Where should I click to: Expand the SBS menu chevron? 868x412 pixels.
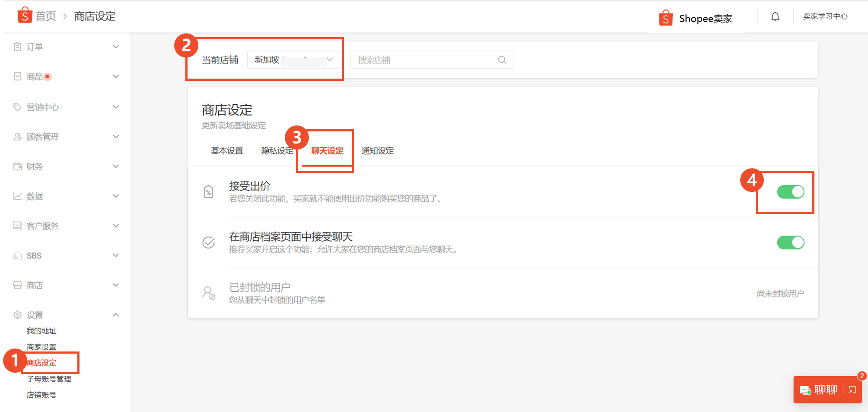pyautogui.click(x=116, y=256)
